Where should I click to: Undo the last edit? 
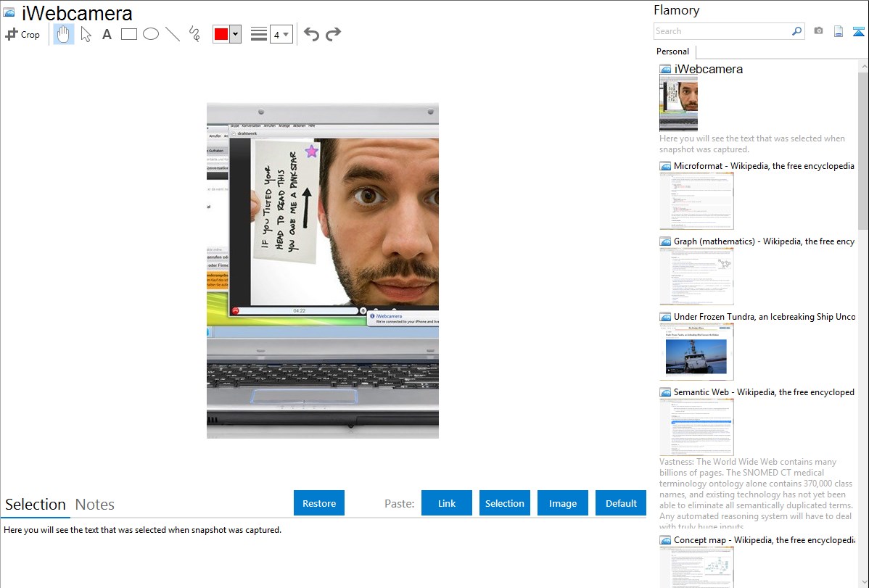(x=311, y=34)
